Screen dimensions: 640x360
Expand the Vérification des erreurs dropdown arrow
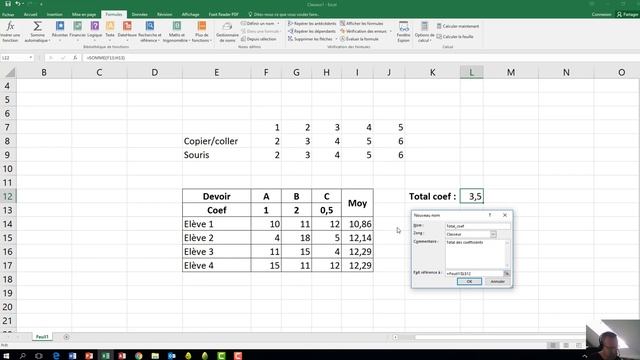pos(391,31)
